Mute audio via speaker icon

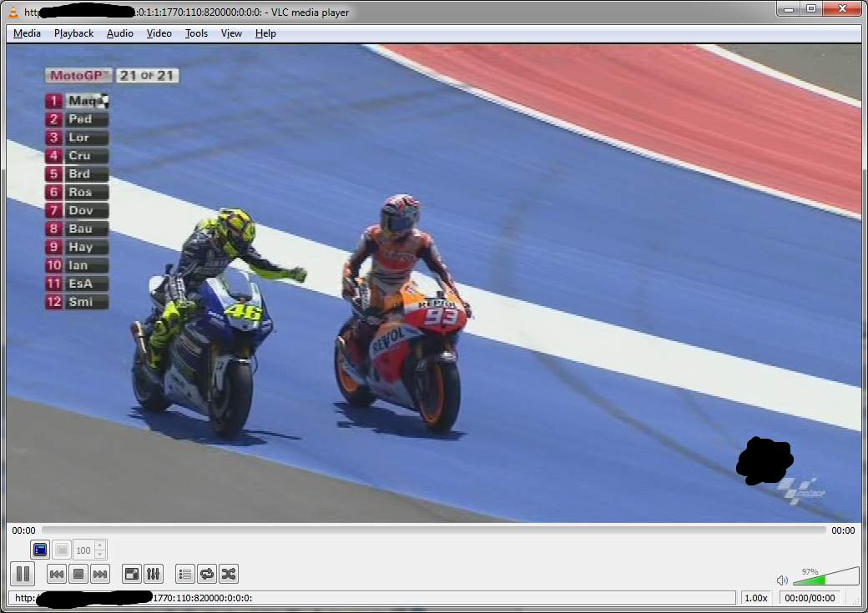[x=782, y=580]
